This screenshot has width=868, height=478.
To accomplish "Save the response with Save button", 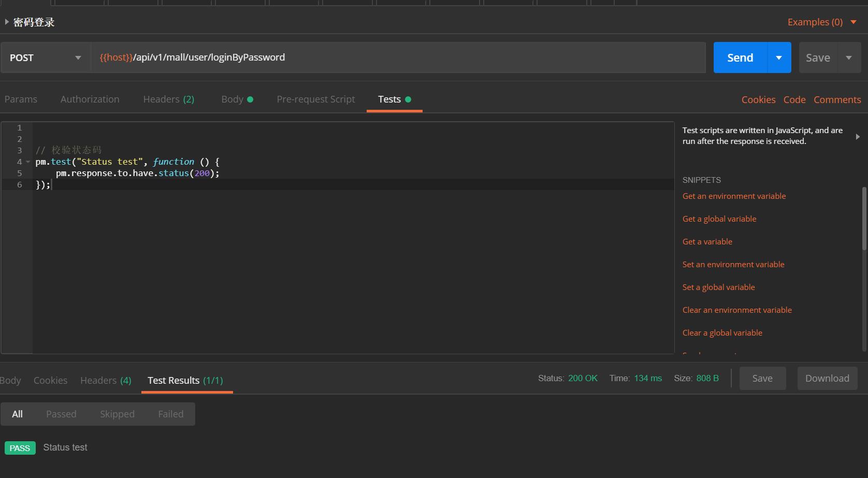I will 762,378.
